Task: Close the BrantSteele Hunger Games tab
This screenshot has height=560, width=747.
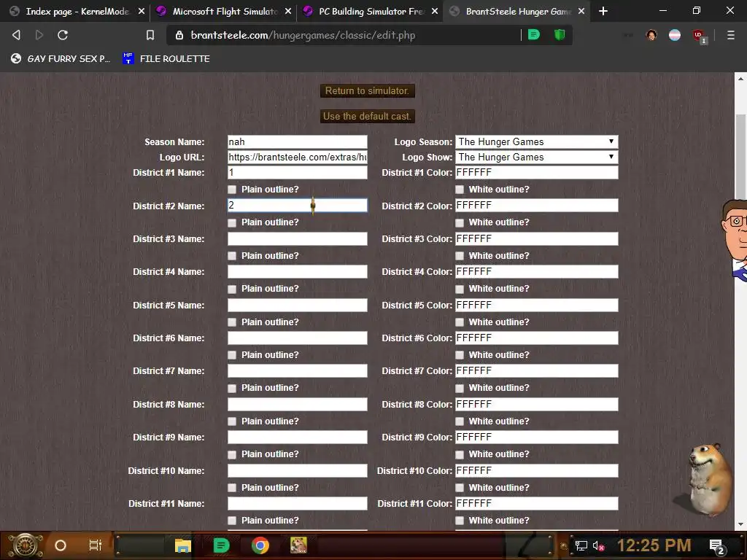Action: tap(581, 11)
